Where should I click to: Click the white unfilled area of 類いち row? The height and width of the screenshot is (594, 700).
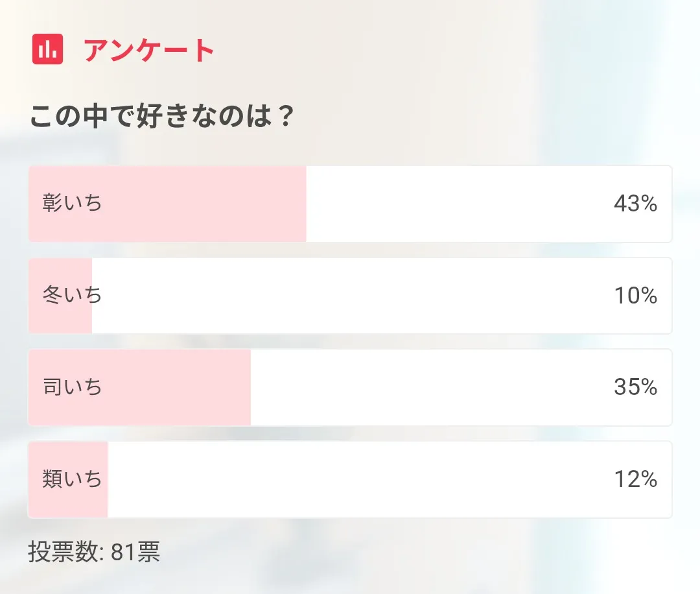coord(356,480)
